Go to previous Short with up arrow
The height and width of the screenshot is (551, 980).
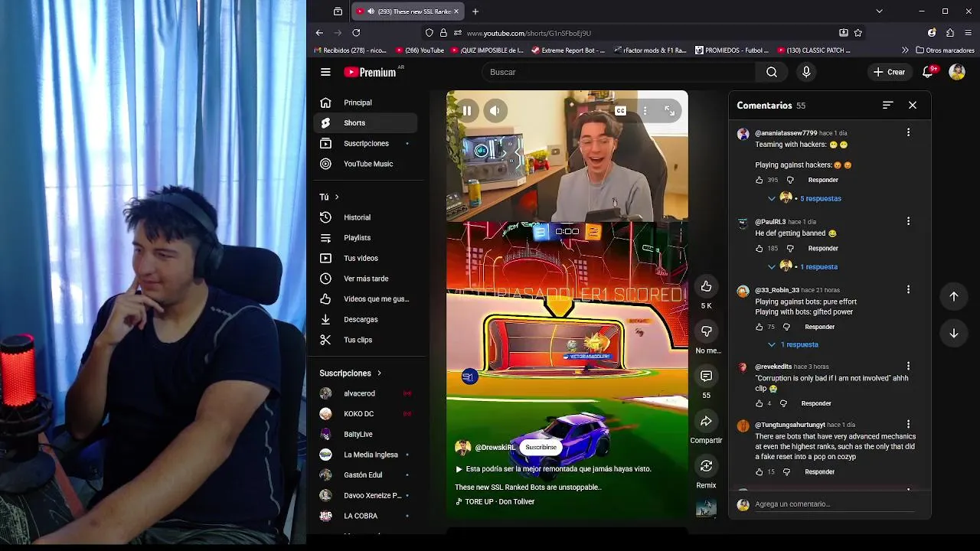(x=954, y=296)
